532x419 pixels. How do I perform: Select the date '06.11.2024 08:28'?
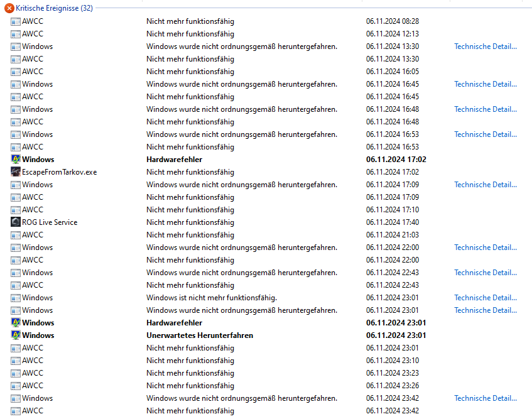pyautogui.click(x=393, y=21)
